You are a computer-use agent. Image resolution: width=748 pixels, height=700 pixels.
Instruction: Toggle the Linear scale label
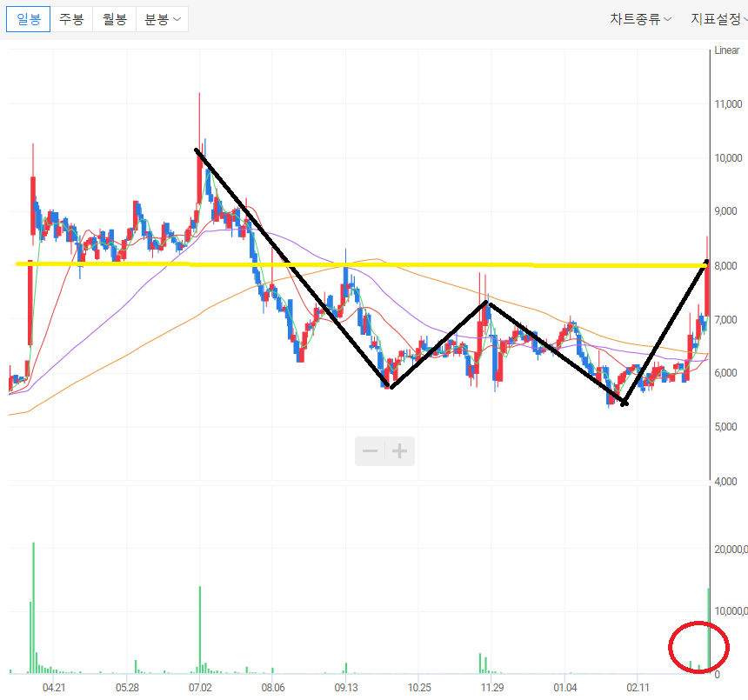[x=726, y=50]
